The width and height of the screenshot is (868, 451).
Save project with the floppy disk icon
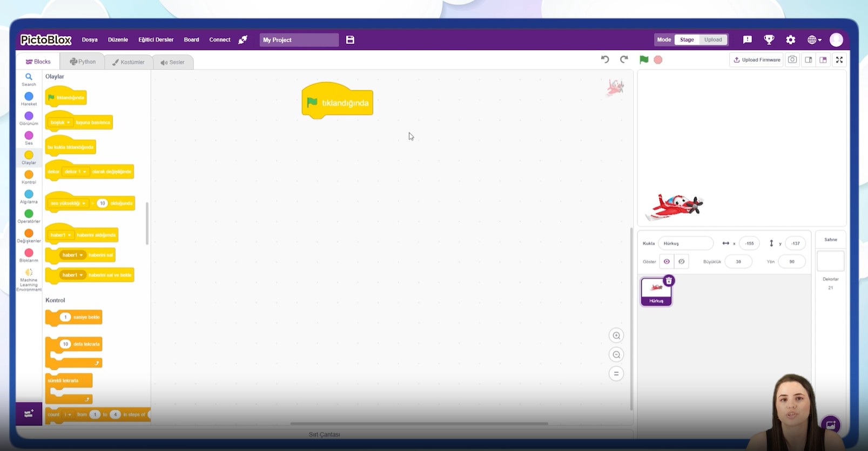point(350,40)
